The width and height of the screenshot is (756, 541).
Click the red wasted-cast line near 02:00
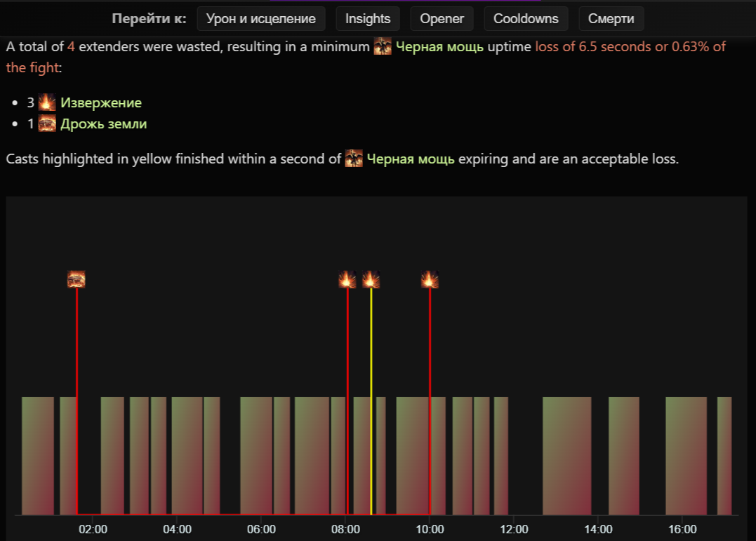point(77,401)
